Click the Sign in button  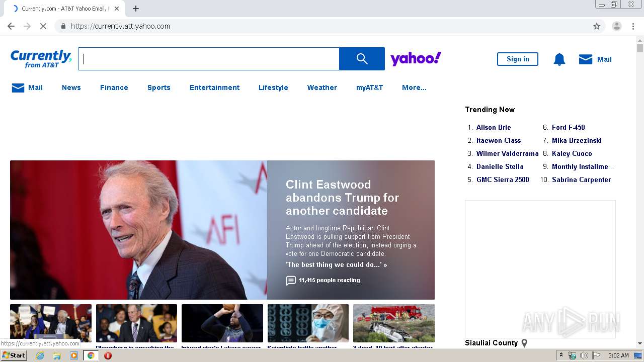coord(518,59)
